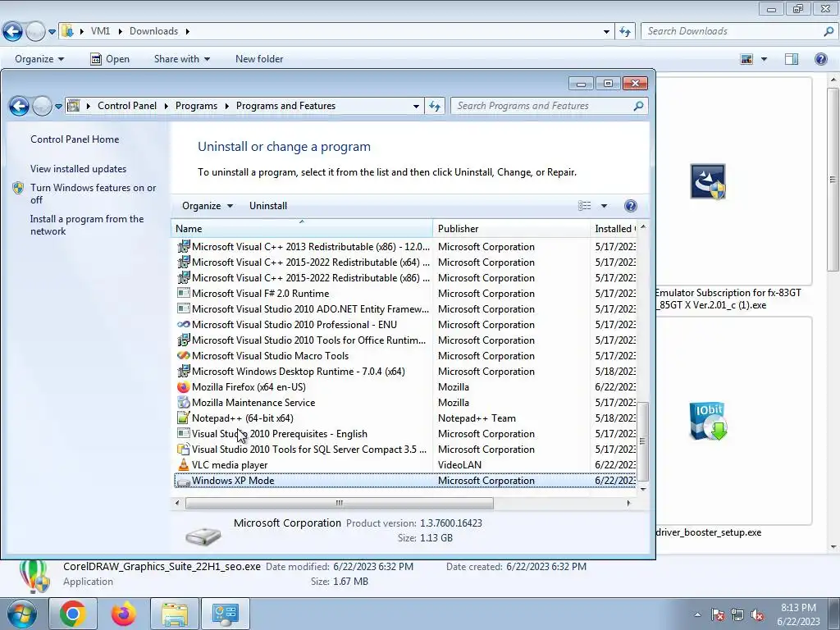The width and height of the screenshot is (840, 630).
Task: Click the taskbar clock showing 8:13 PM
Action: click(798, 614)
